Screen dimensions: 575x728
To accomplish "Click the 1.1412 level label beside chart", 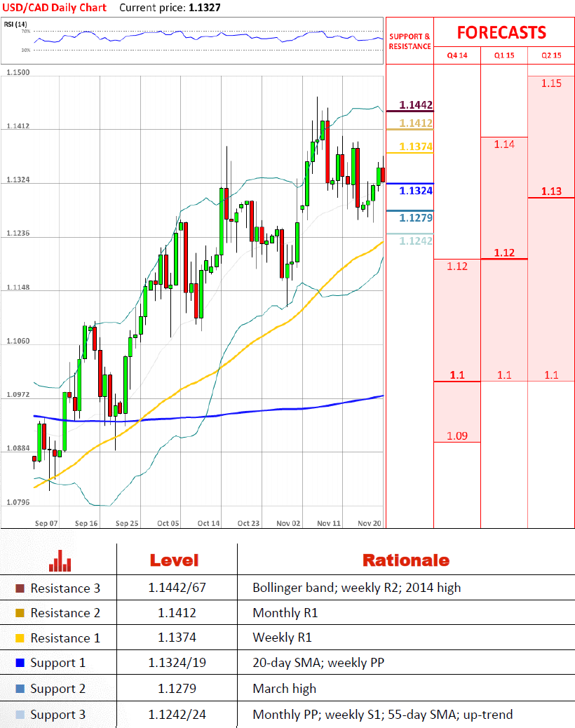I will pos(416,123).
